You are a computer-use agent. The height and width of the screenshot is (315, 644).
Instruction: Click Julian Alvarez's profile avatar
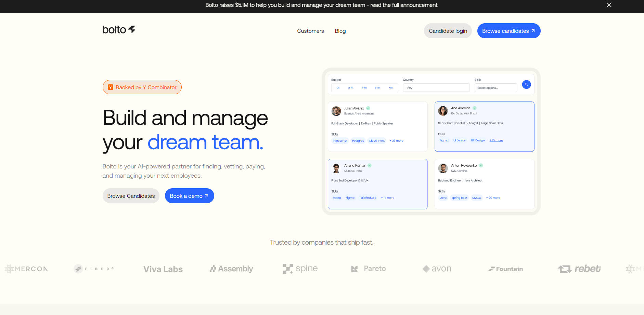[x=336, y=111]
